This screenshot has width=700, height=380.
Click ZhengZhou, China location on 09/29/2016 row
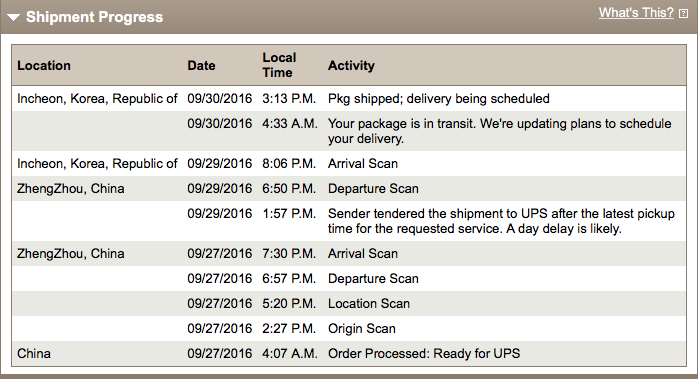(71, 189)
